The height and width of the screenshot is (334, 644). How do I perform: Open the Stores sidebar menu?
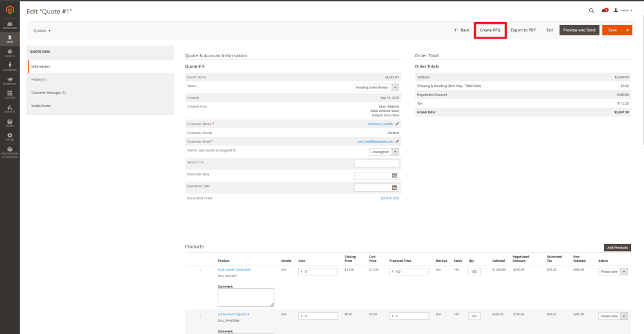[10, 122]
